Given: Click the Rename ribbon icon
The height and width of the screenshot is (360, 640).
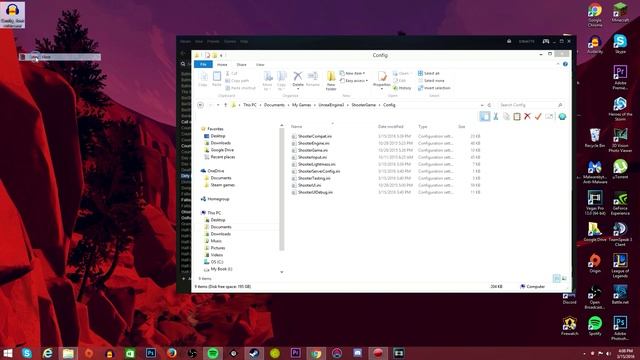Looking at the screenshot, I should coord(313,79).
